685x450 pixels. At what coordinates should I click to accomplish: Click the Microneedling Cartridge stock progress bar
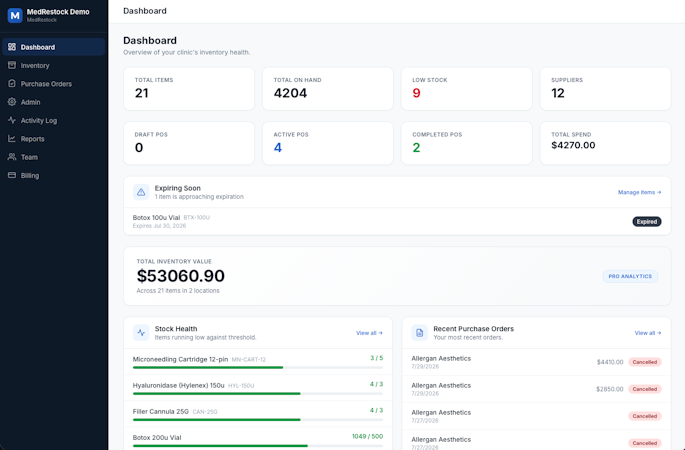coord(258,367)
